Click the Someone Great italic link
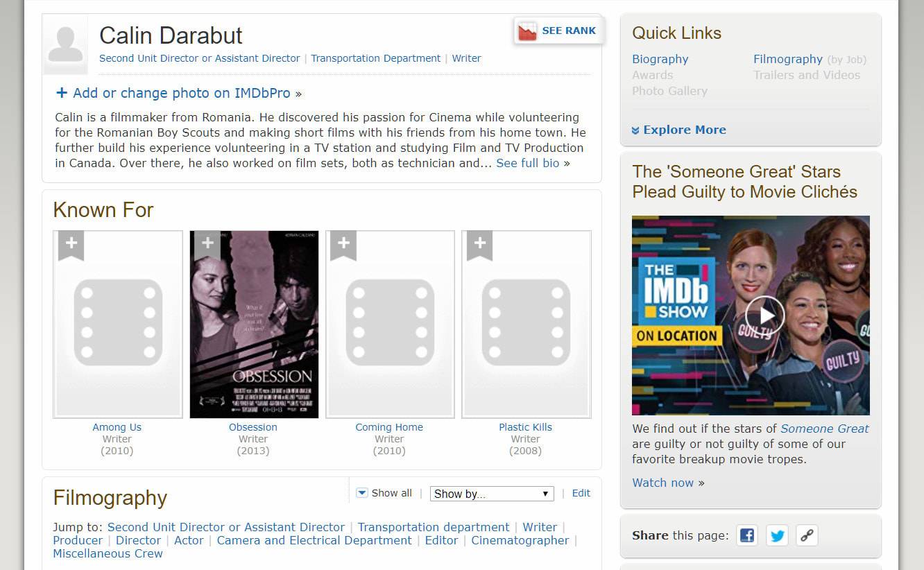This screenshot has width=924, height=570. coord(825,429)
